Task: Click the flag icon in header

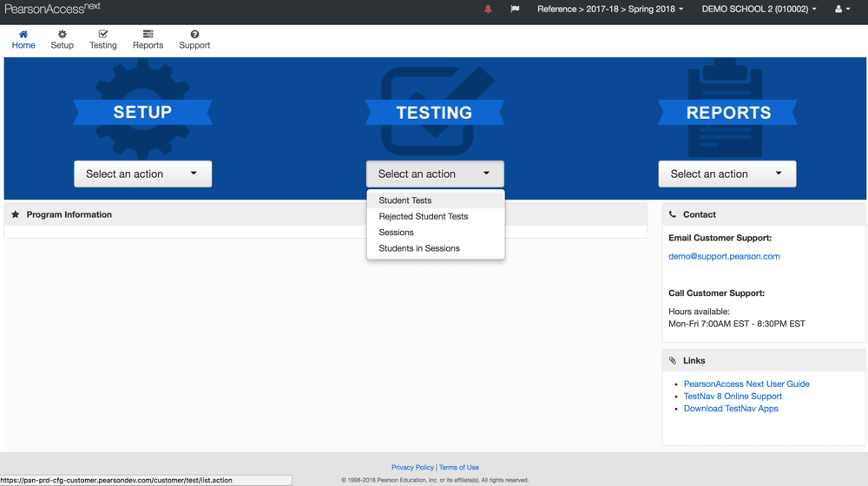Action: (515, 10)
